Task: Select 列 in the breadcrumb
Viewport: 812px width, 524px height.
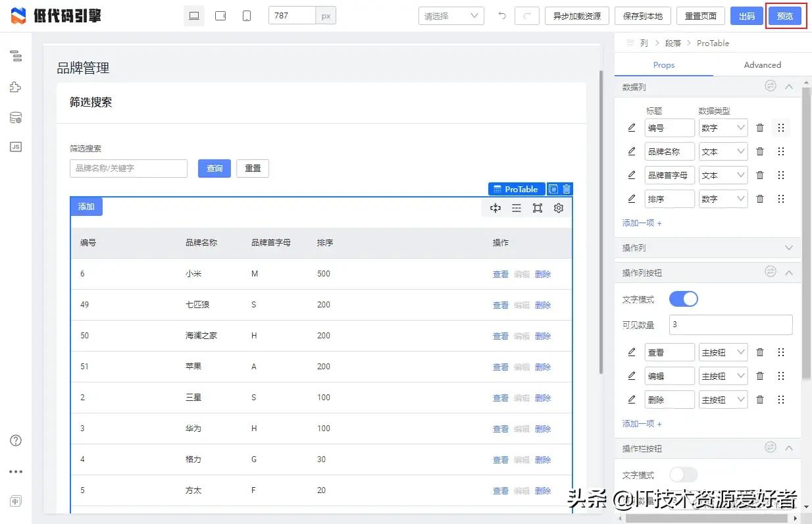Action: click(644, 43)
